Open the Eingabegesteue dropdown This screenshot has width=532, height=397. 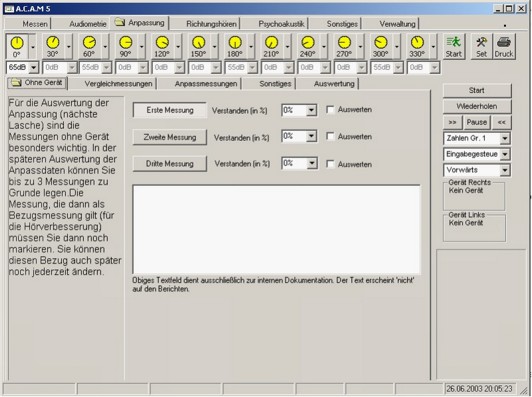pos(505,154)
